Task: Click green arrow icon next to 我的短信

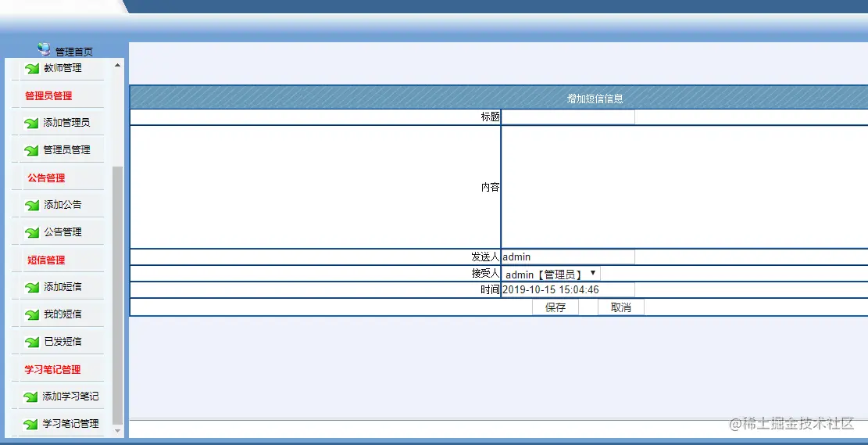Action: [x=32, y=314]
